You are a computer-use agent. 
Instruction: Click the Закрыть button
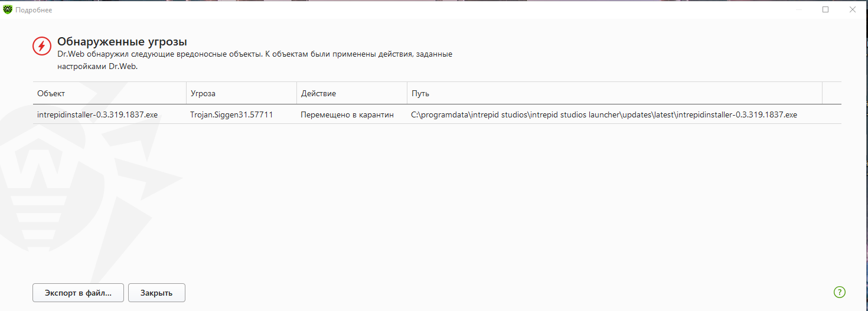point(156,293)
